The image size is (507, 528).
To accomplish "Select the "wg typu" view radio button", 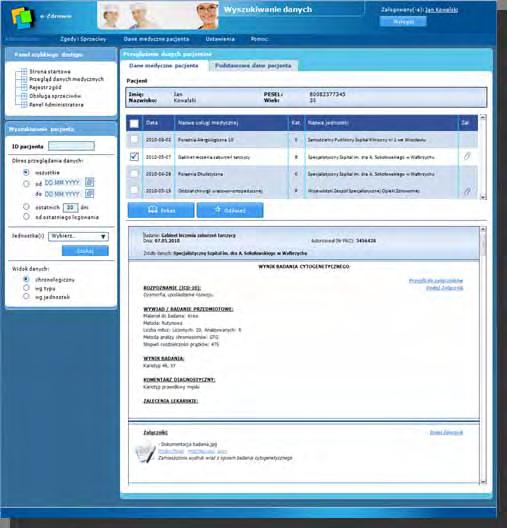I will (26, 288).
